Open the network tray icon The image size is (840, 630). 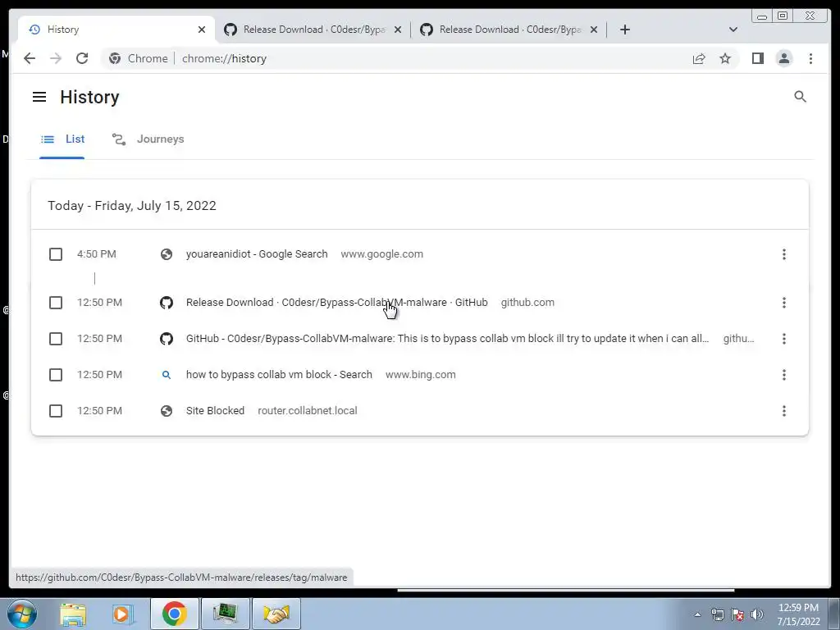[717, 614]
